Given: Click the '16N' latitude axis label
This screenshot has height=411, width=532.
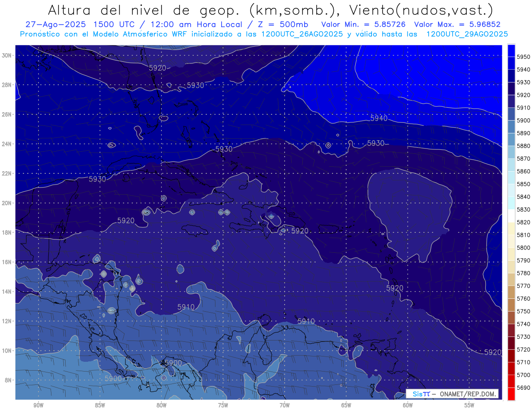Looking at the screenshot, I should pos(8,262).
